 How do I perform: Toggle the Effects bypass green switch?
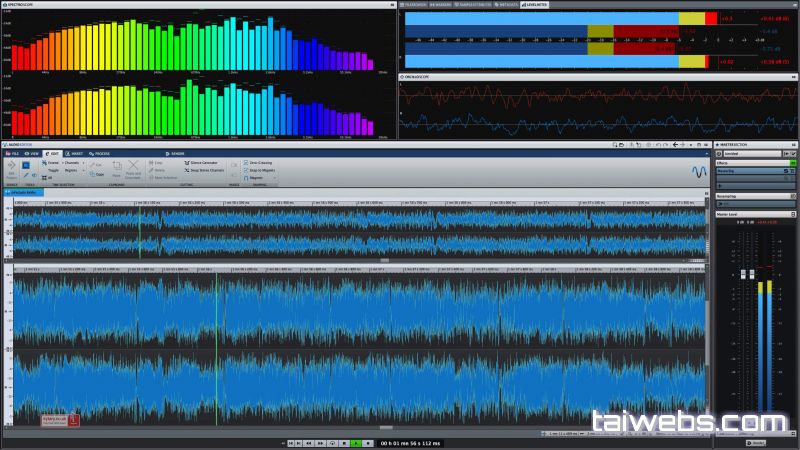pyautogui.click(x=793, y=162)
